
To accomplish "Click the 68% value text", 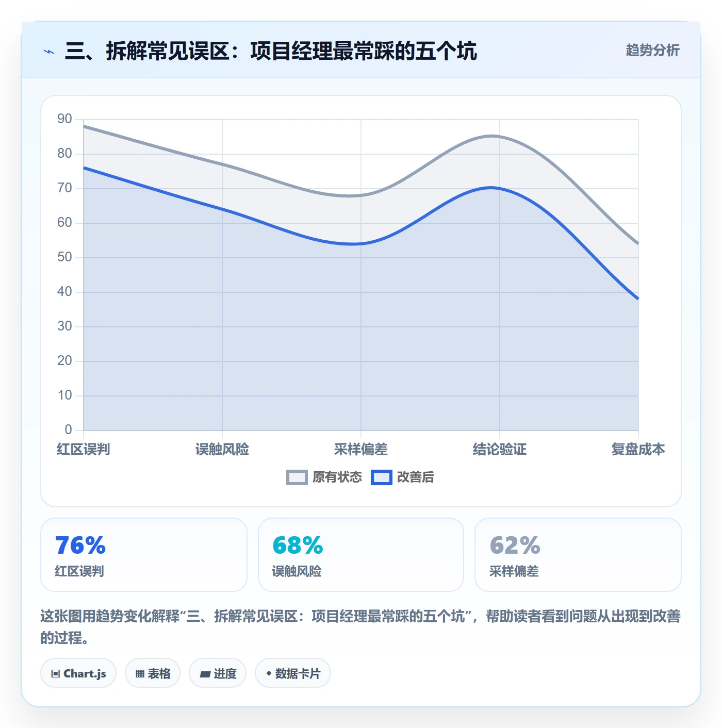I will pyautogui.click(x=298, y=545).
